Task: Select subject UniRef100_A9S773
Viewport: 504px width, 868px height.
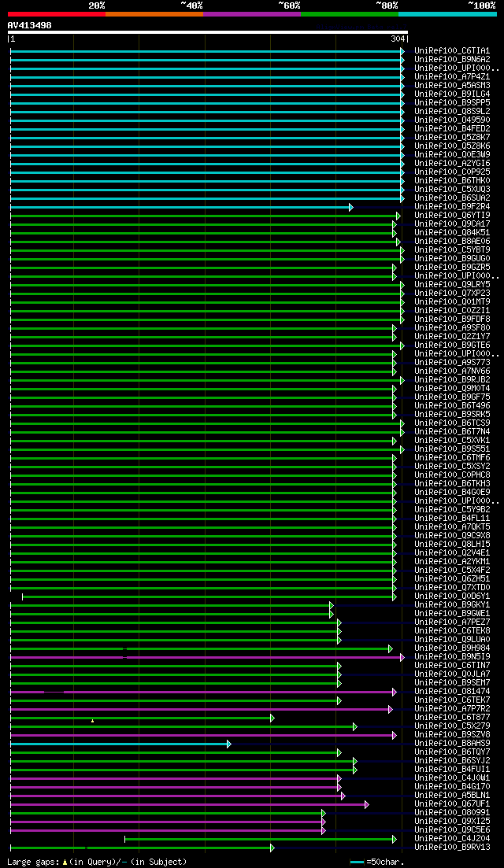Action: click(452, 363)
